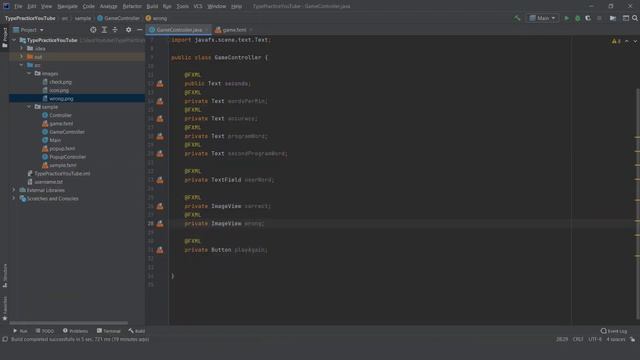Select popup.fxml file in tree

[62, 149]
